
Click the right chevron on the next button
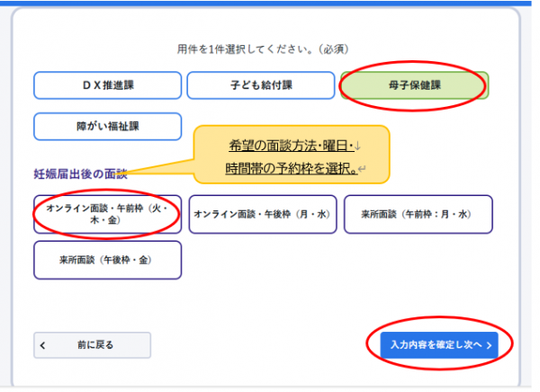click(488, 345)
